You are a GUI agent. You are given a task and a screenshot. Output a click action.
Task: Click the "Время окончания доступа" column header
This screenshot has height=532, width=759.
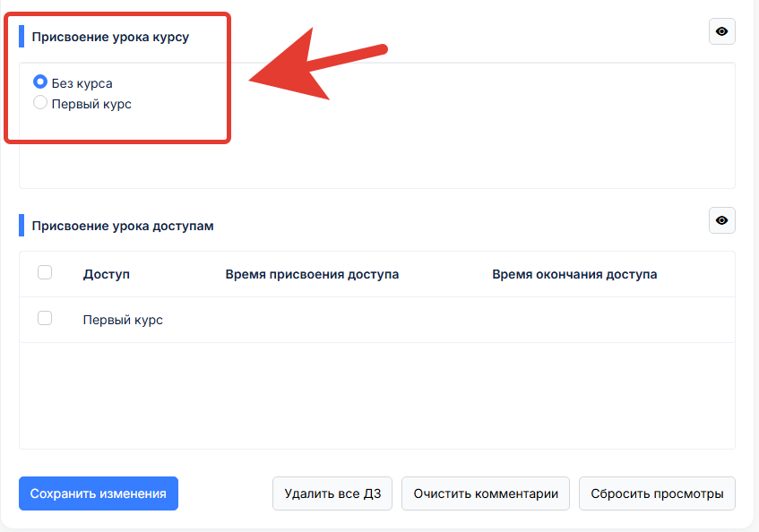(574, 274)
